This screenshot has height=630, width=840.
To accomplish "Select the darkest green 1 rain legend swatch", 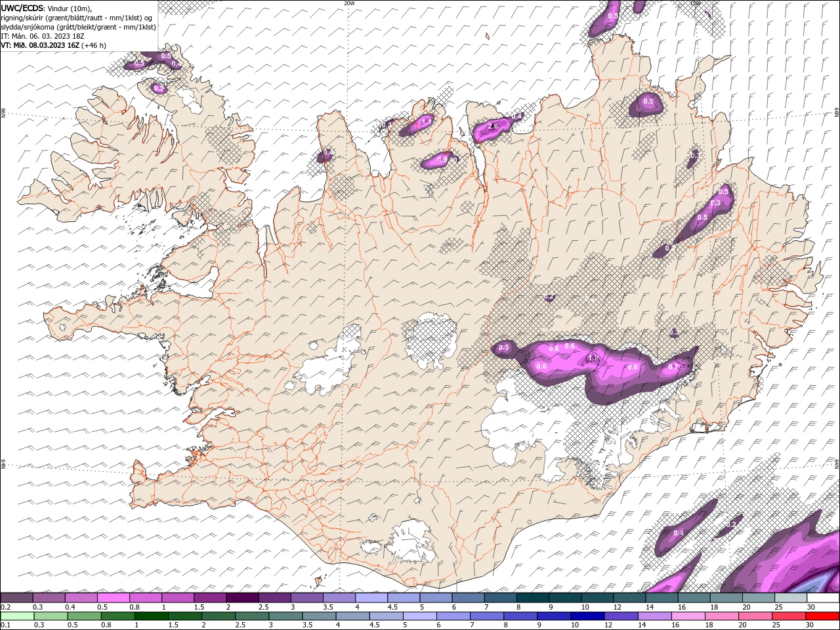I will pos(152,616).
